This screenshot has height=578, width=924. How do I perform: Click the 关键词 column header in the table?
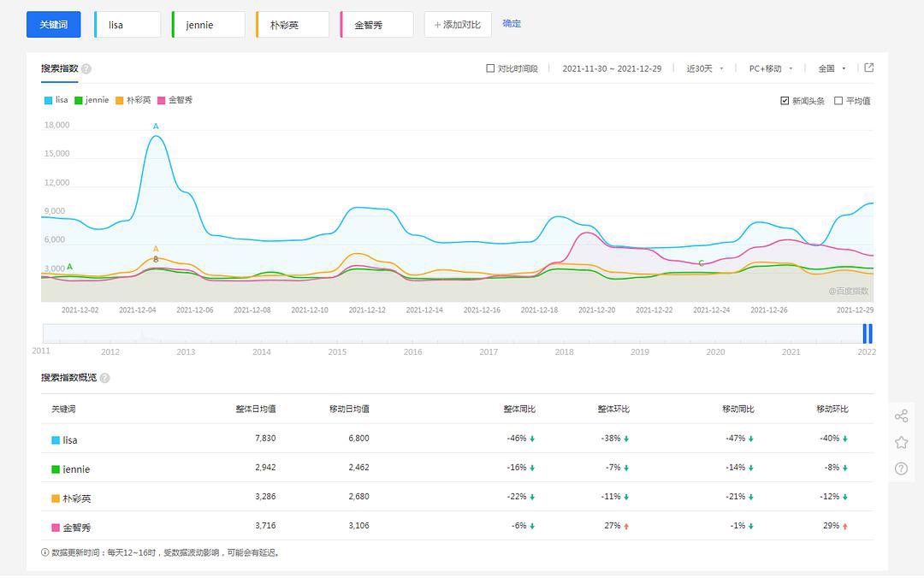pyautogui.click(x=63, y=409)
